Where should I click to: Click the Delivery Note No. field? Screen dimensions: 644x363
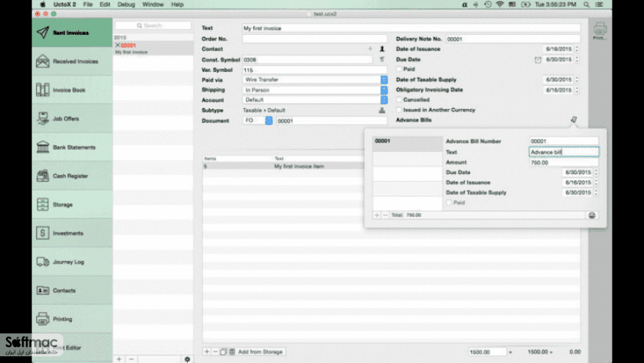click(x=513, y=39)
